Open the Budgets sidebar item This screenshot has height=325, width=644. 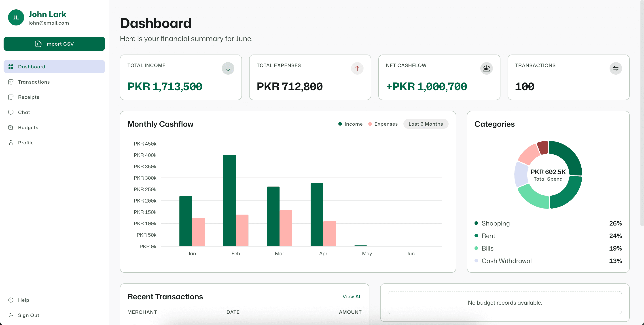click(x=54, y=128)
